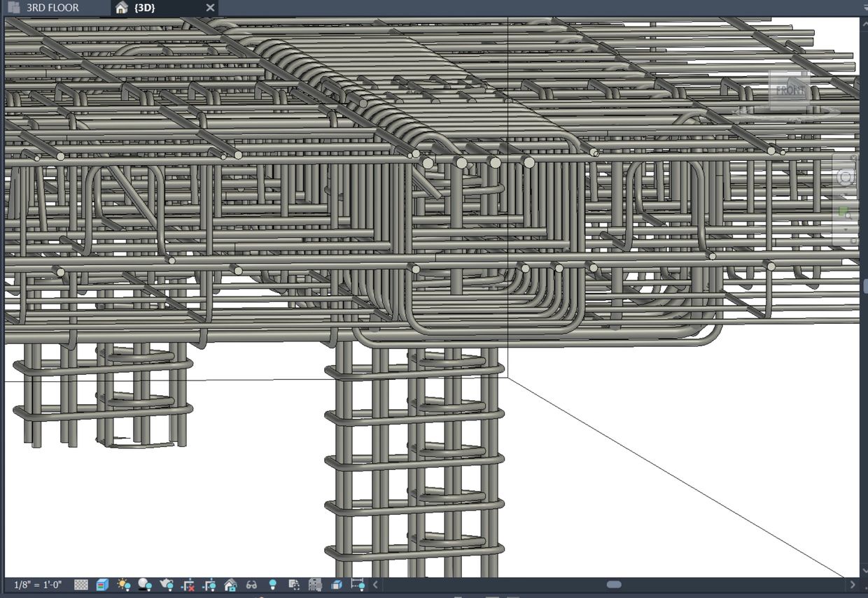Toggle Sun Path icon
The height and width of the screenshot is (598, 868).
pos(124,585)
